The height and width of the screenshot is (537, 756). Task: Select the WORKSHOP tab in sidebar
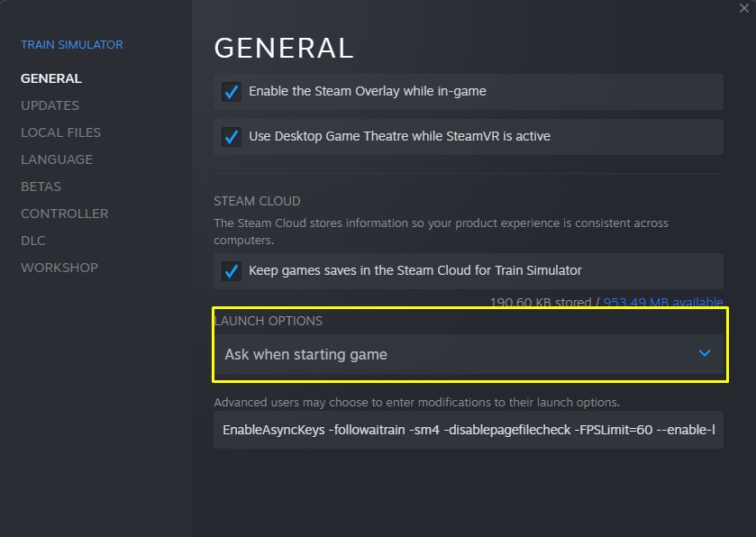click(x=59, y=268)
